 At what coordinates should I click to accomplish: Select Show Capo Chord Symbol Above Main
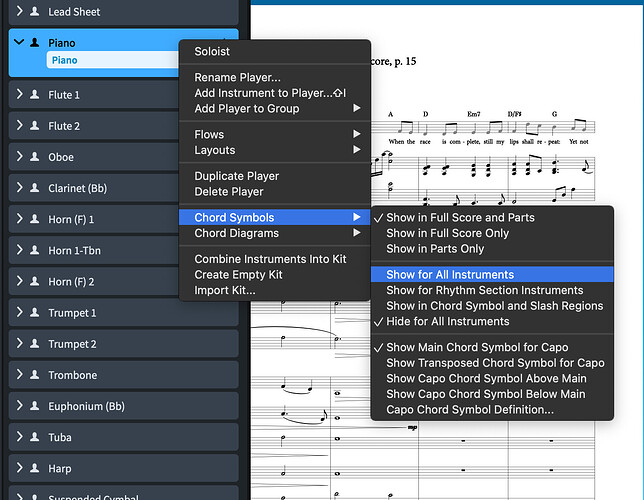(492, 378)
